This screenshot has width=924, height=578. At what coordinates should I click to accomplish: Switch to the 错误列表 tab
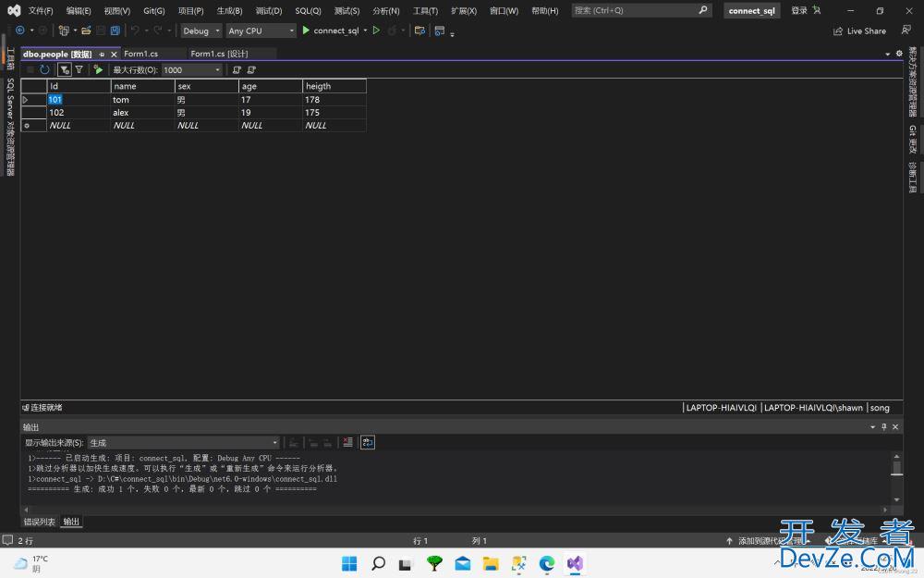(x=40, y=522)
